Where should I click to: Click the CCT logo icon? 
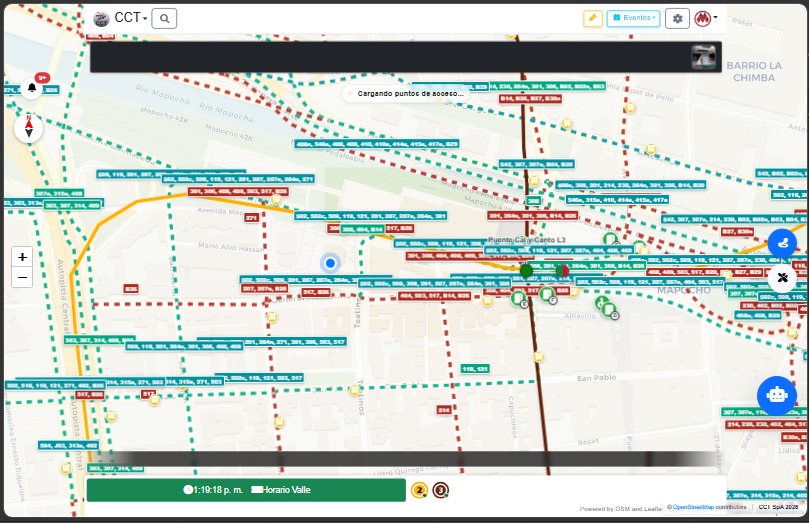point(101,19)
